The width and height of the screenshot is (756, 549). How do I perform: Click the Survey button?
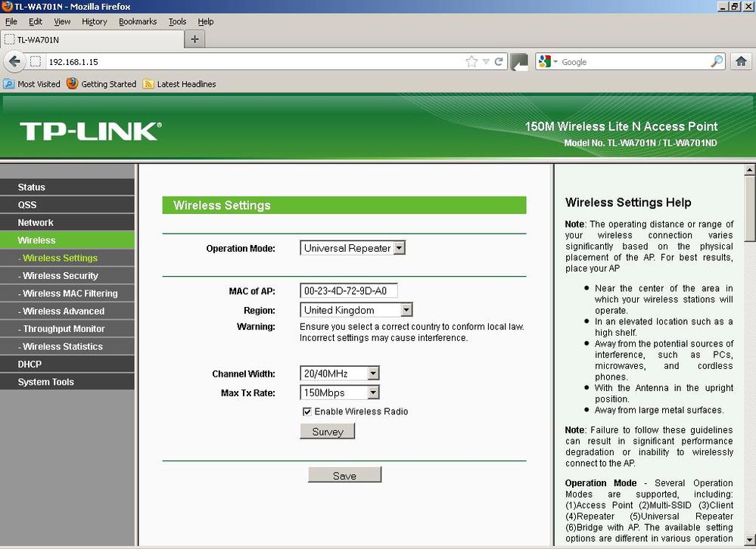coord(328,432)
